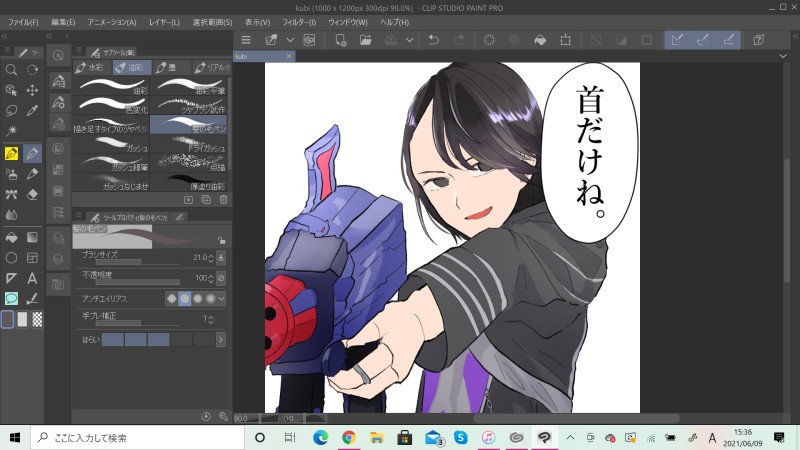Toggle the tool property lock icon
800x450 pixels.
(x=221, y=240)
